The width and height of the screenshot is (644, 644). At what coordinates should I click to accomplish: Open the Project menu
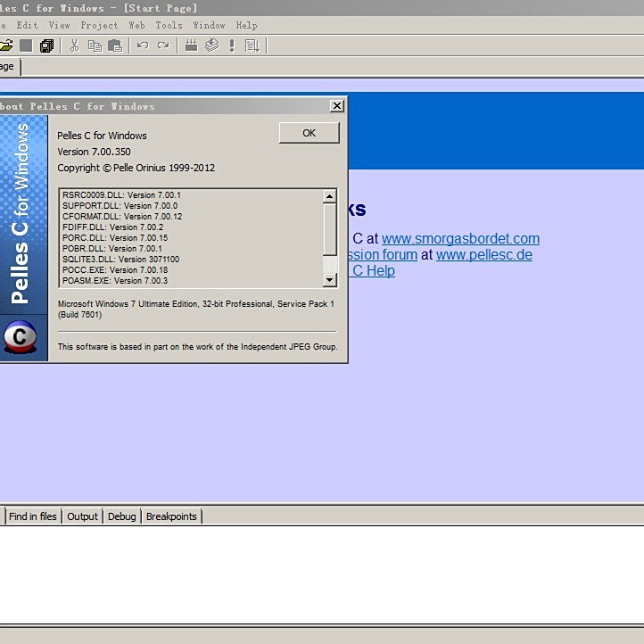tap(99, 26)
